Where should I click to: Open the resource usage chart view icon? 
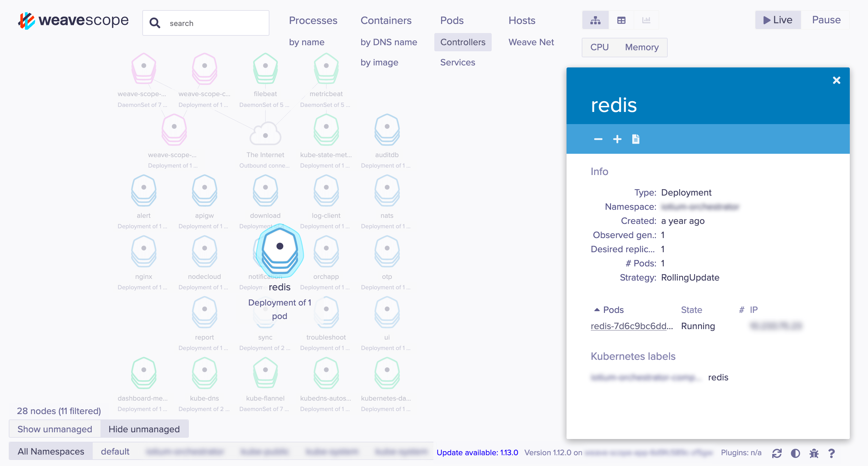[646, 20]
